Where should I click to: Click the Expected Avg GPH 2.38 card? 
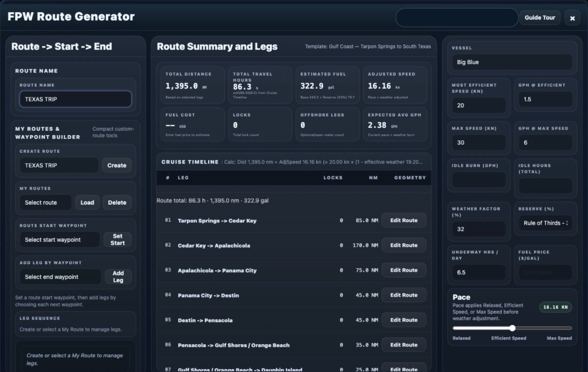[395, 124]
